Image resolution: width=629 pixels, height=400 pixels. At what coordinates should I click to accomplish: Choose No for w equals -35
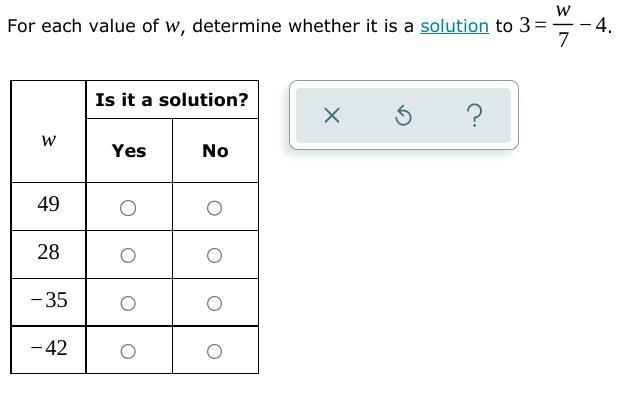pyautogui.click(x=214, y=304)
